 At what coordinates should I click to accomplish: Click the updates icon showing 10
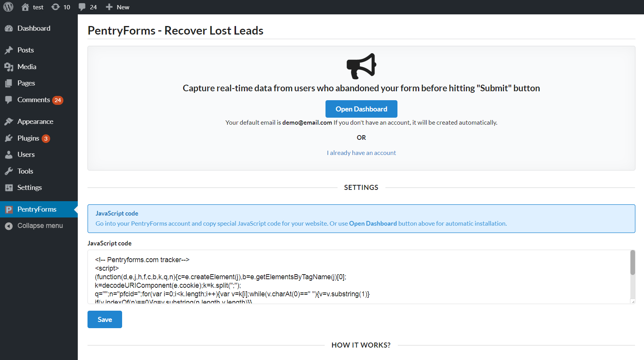click(x=56, y=7)
